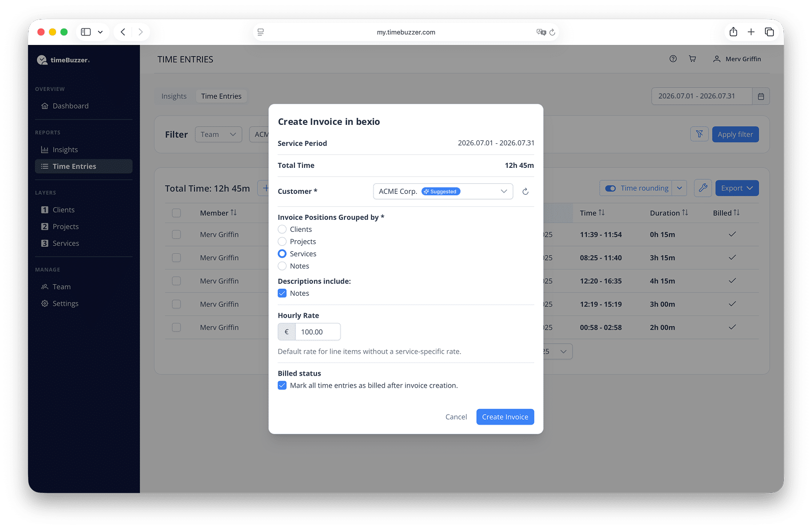Select Time Entries in the sidebar
812x530 pixels.
pos(83,166)
